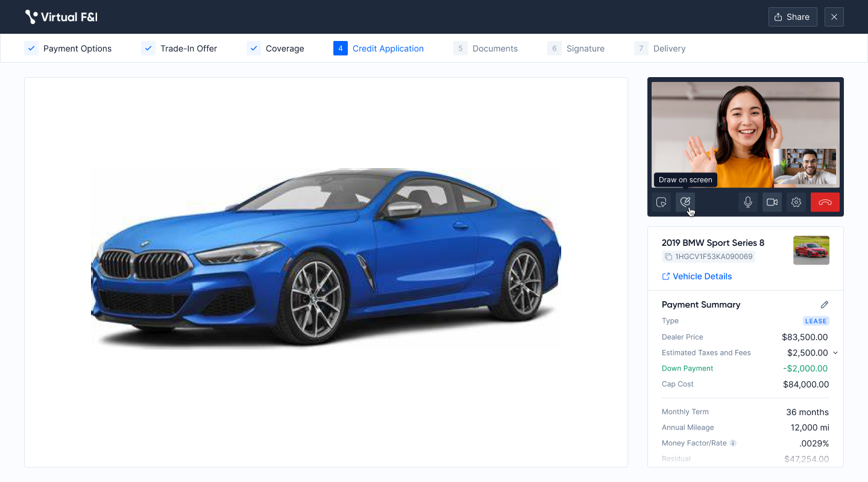
Task: Go to the Trade-In Offer step
Action: click(x=179, y=49)
